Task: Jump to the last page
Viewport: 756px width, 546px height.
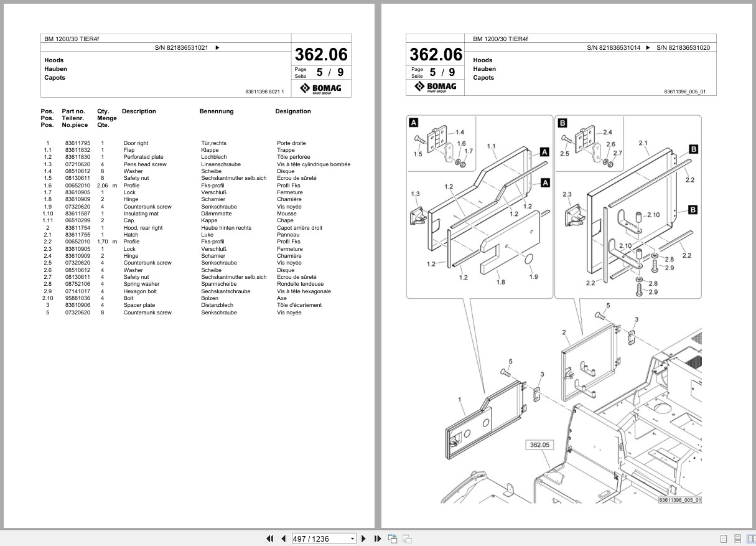Action: pos(378,539)
